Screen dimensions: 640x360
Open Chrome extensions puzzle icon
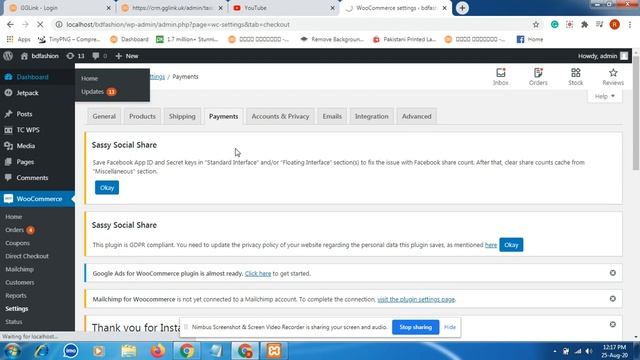coord(584,24)
